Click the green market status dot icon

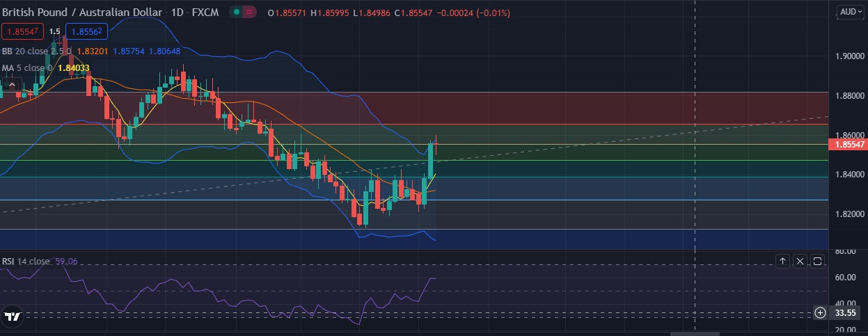[237, 13]
